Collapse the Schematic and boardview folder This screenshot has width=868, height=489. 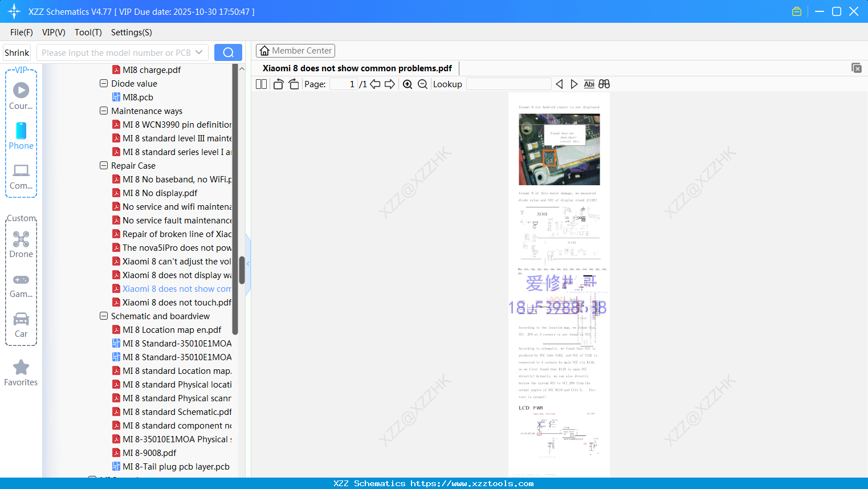click(104, 316)
